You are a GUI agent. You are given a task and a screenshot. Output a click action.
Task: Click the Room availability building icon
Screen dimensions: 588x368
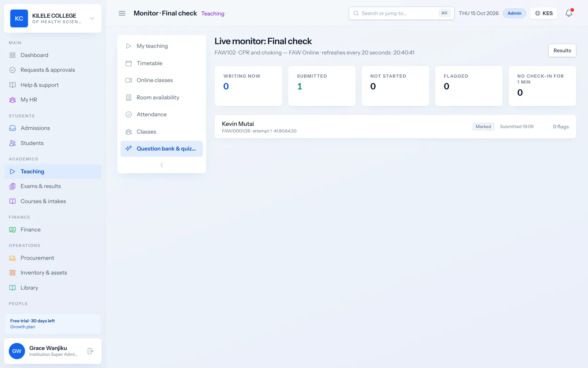pyautogui.click(x=129, y=98)
